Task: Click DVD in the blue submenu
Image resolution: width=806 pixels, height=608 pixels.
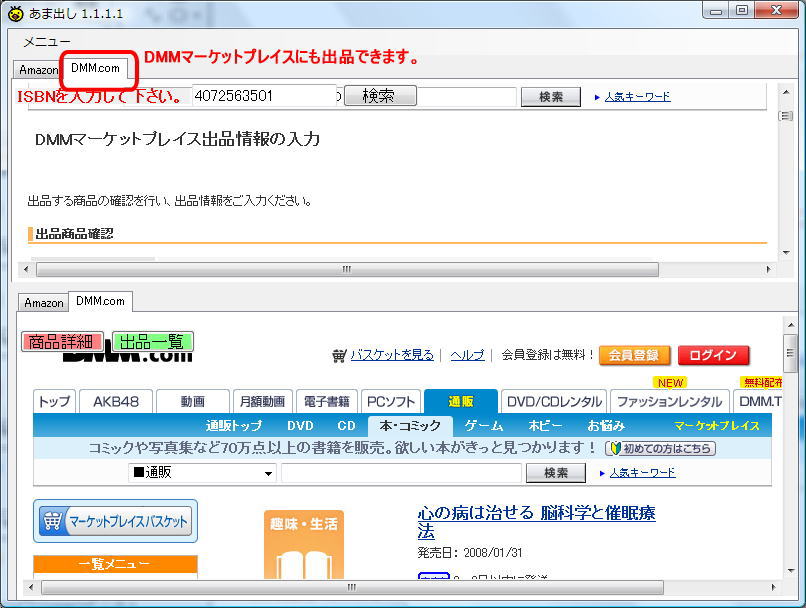Action: (x=300, y=426)
